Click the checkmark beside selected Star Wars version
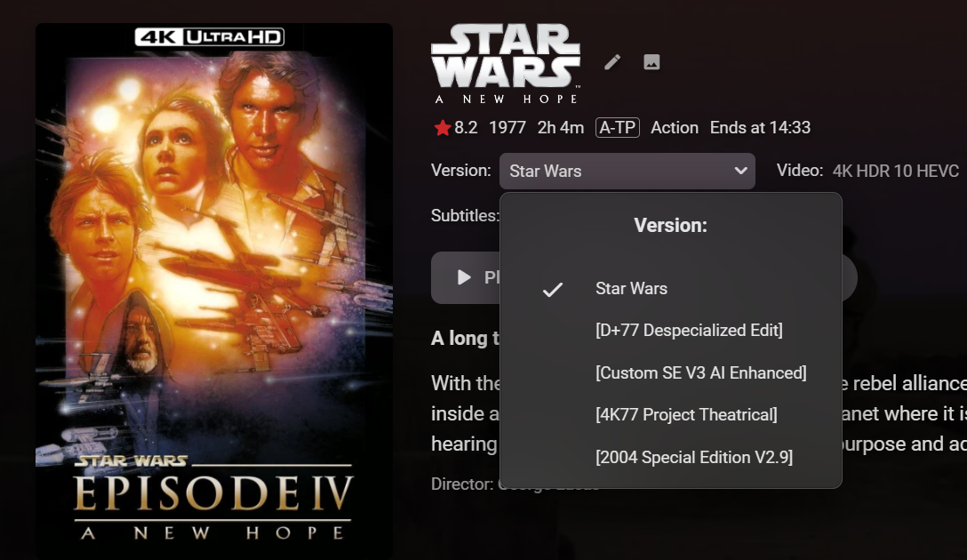 [553, 289]
